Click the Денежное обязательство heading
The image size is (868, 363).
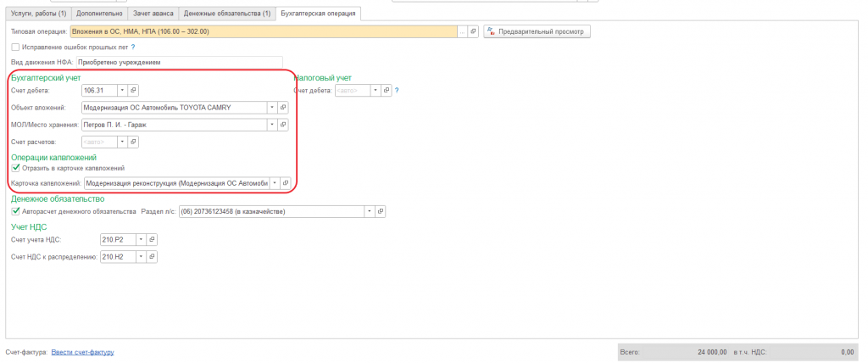coord(58,198)
